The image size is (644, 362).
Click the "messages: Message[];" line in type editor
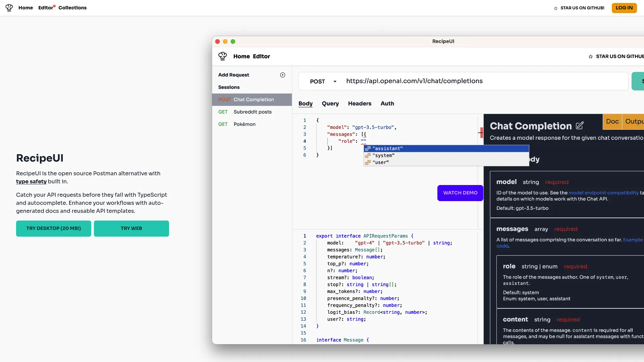click(355, 250)
